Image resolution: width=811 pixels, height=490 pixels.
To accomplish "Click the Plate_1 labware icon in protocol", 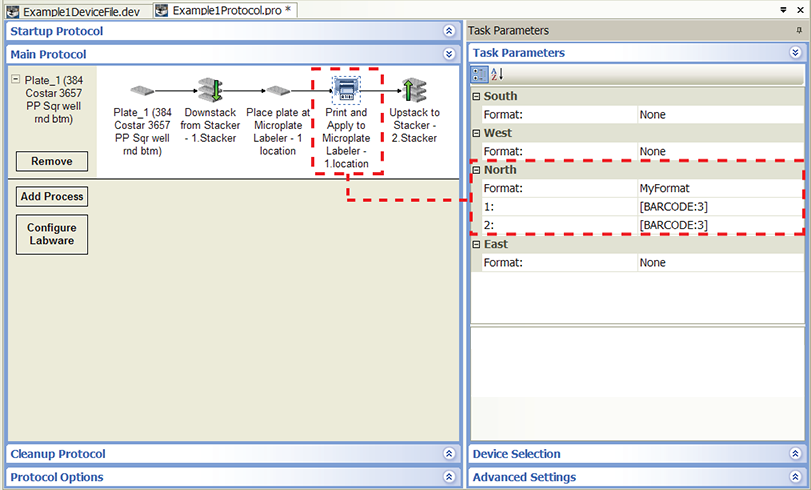I will pos(141,91).
